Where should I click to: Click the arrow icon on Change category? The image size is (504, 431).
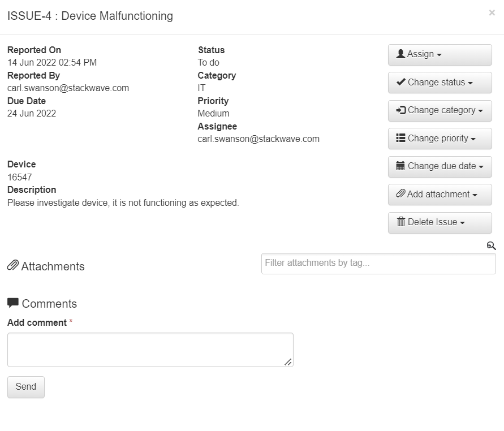pyautogui.click(x=401, y=110)
